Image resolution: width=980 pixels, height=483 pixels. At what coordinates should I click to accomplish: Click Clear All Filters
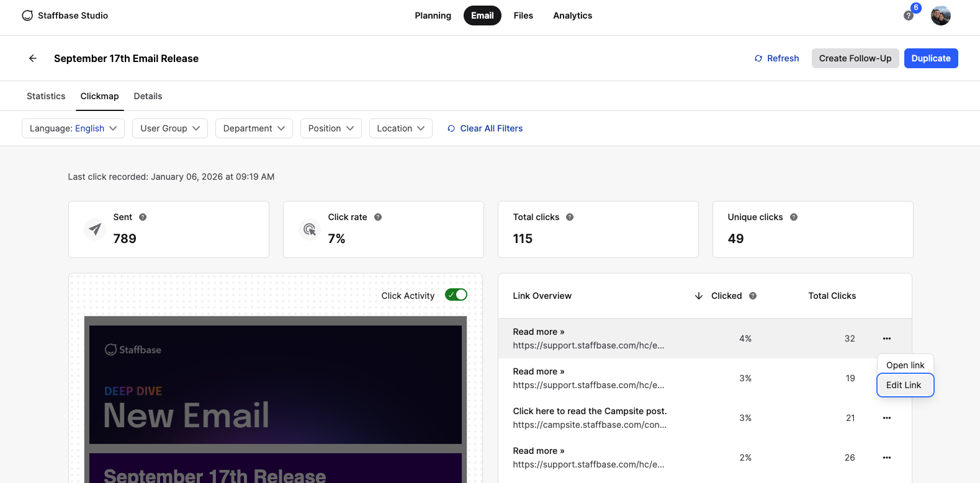[485, 128]
